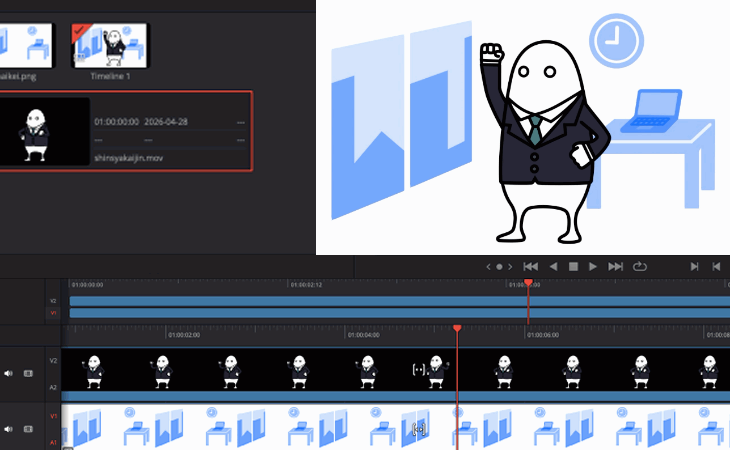The image size is (730, 450).
Task: Click the viewer preview of the suited character
Action: 523,128
